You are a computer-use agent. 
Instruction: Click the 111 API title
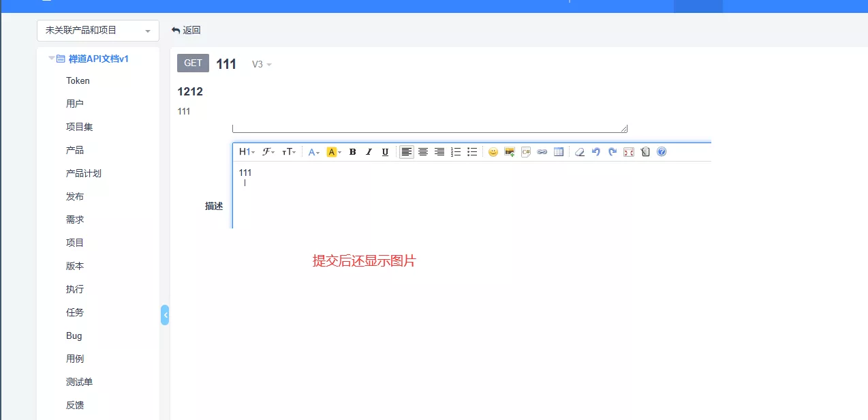(226, 64)
